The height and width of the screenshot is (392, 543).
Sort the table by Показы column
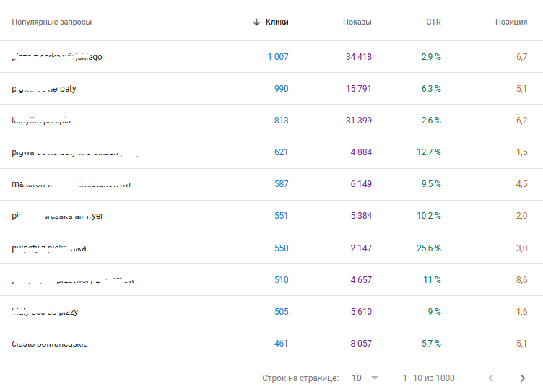357,22
